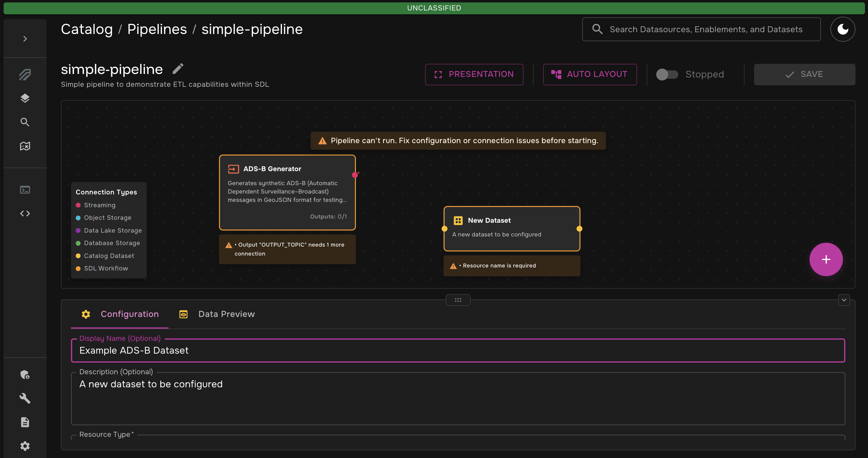868x458 pixels.
Task: Add a new node with plus button
Action: [x=826, y=259]
